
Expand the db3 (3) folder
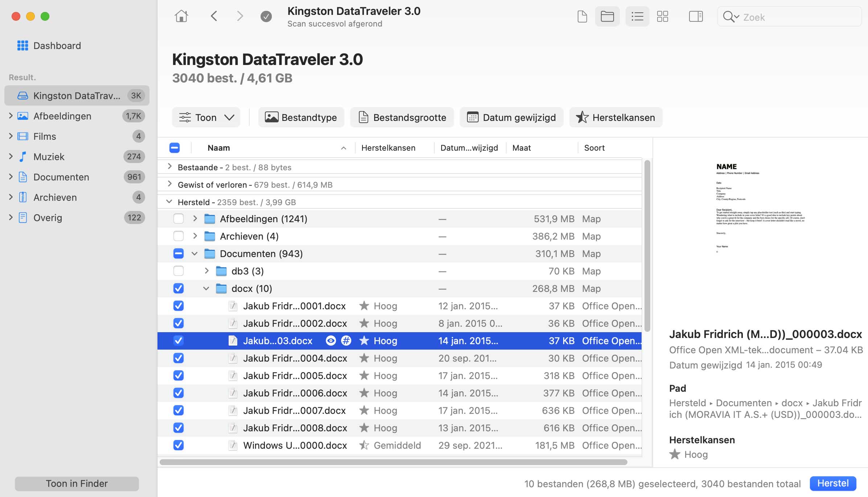tap(206, 271)
